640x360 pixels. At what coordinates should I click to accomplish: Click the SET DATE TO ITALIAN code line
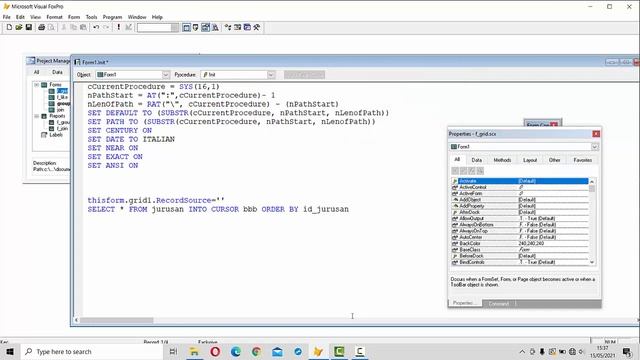click(131, 139)
